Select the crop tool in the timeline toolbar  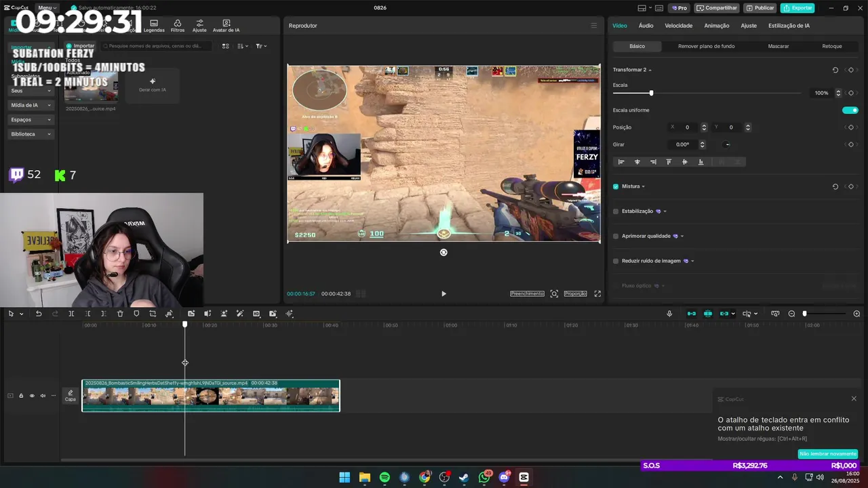(153, 314)
